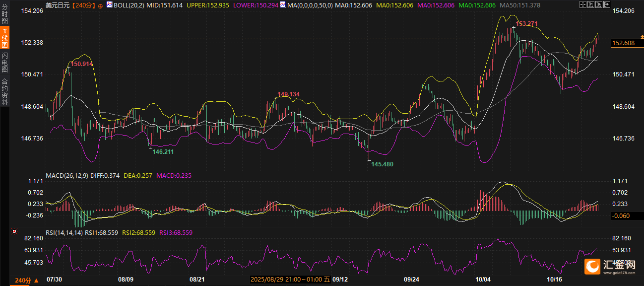644x286 pixels.
Task: Open the 闪电图 tab
Action: (x=4, y=62)
